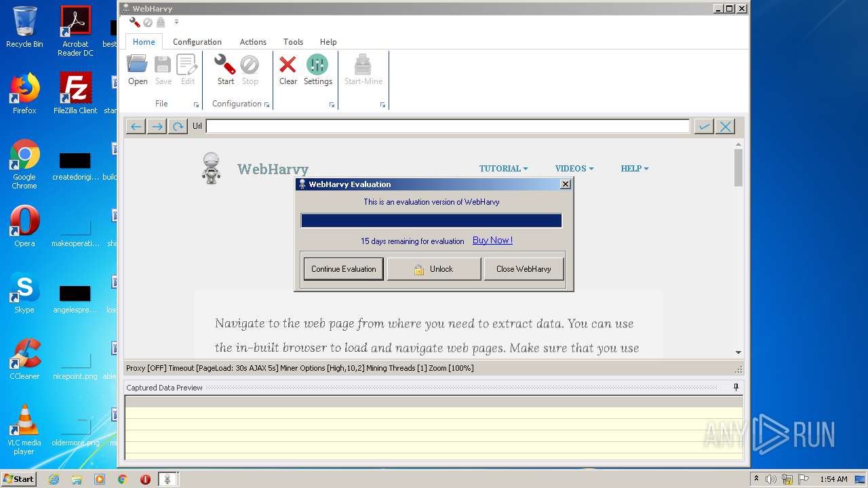Select WebHarvy taskbar button
The image size is (868, 488).
pyautogui.click(x=168, y=479)
